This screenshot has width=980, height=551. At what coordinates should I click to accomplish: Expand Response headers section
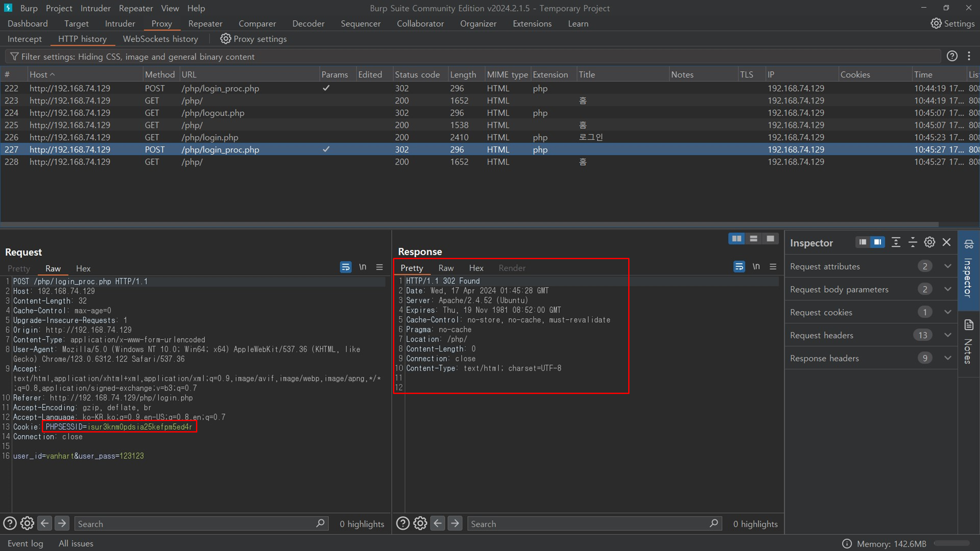click(x=948, y=358)
